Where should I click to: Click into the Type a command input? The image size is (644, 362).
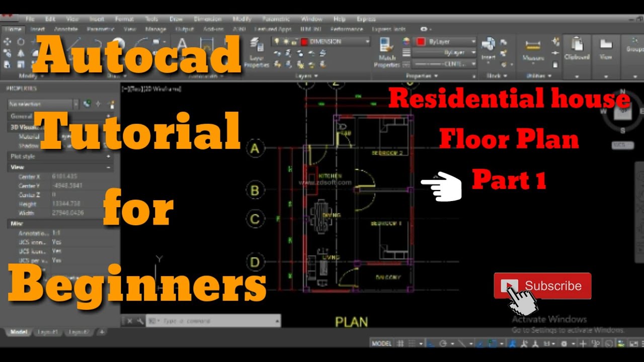point(213,321)
